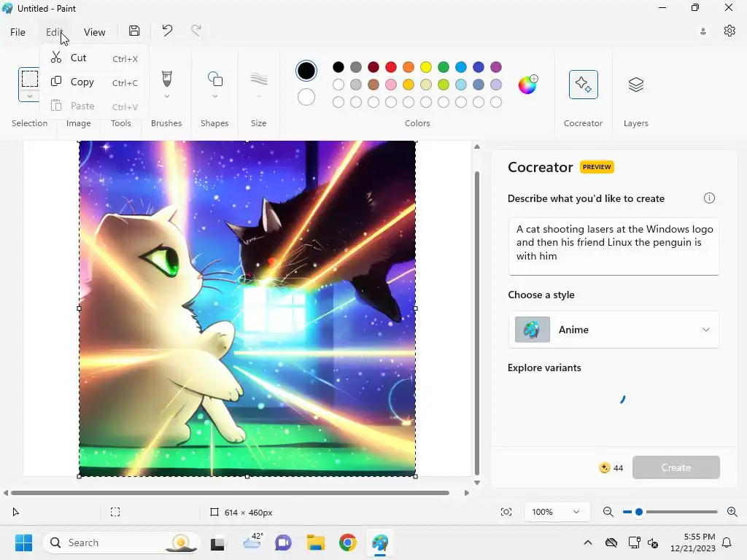Pick the red color swatch

point(391,67)
